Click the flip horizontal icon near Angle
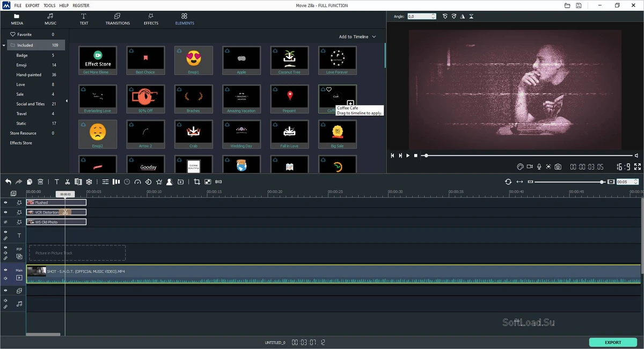Image resolution: width=644 pixels, height=349 pixels. 463,17
